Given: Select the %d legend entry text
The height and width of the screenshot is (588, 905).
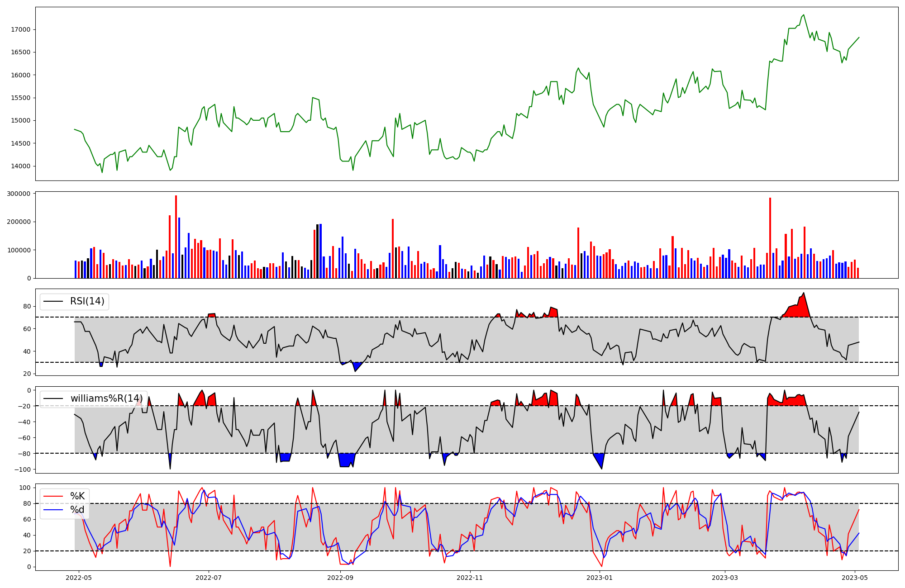Looking at the screenshot, I should pyautogui.click(x=77, y=510).
